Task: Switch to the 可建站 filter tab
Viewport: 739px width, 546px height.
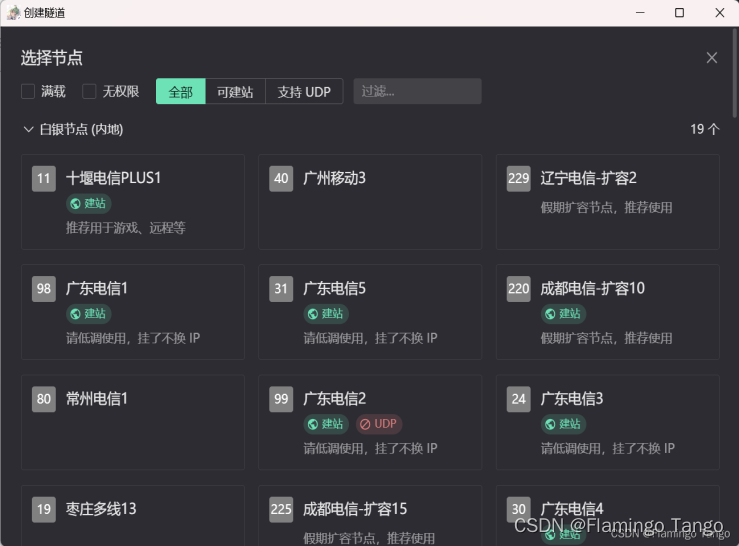Action: [x=235, y=91]
